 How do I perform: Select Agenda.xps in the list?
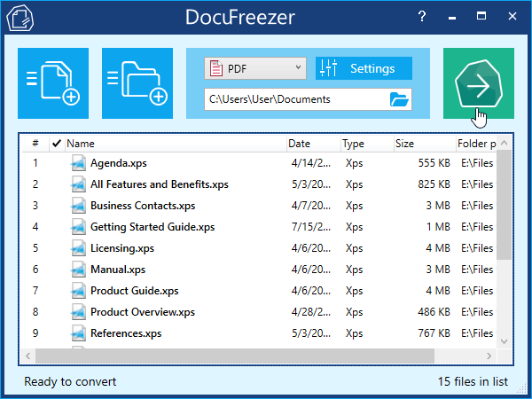[119, 163]
